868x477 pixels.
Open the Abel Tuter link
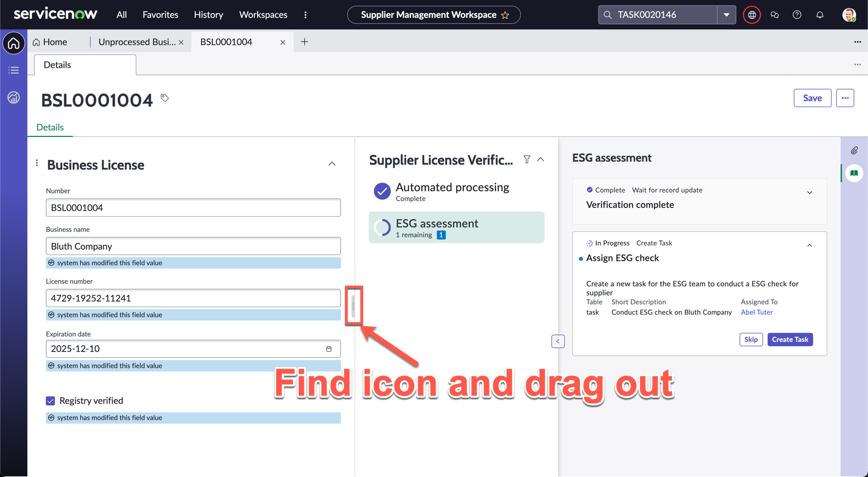(756, 312)
